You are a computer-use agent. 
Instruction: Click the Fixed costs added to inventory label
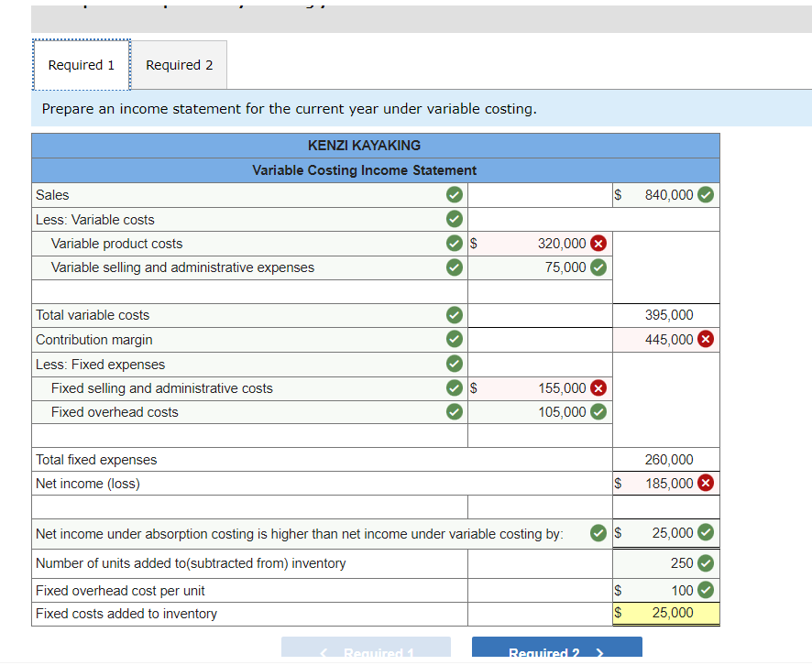pyautogui.click(x=126, y=614)
